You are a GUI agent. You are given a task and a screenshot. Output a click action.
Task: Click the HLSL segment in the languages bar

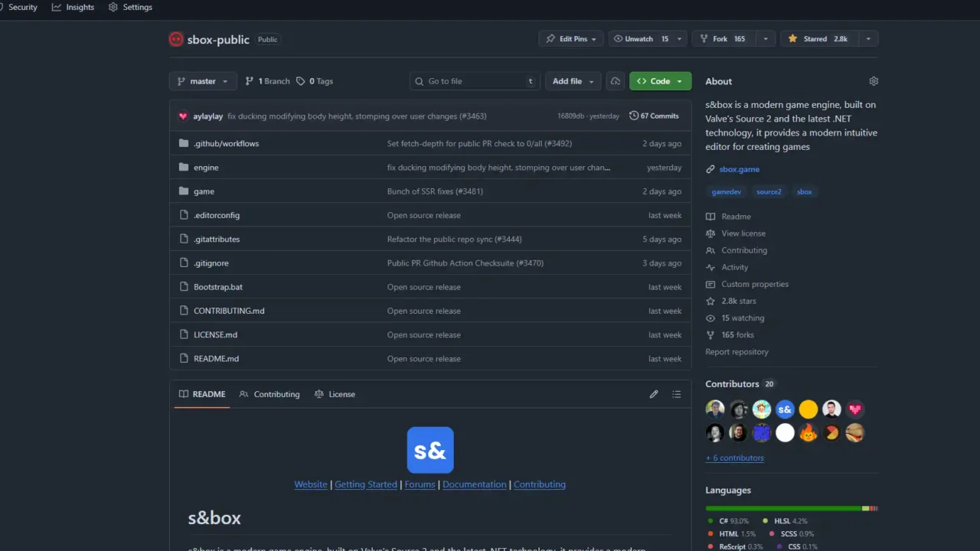[867, 508]
